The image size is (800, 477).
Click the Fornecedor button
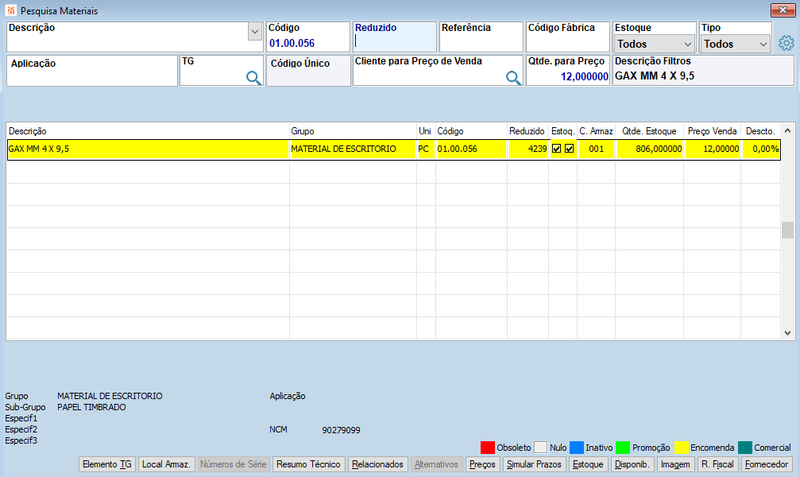pos(766,464)
